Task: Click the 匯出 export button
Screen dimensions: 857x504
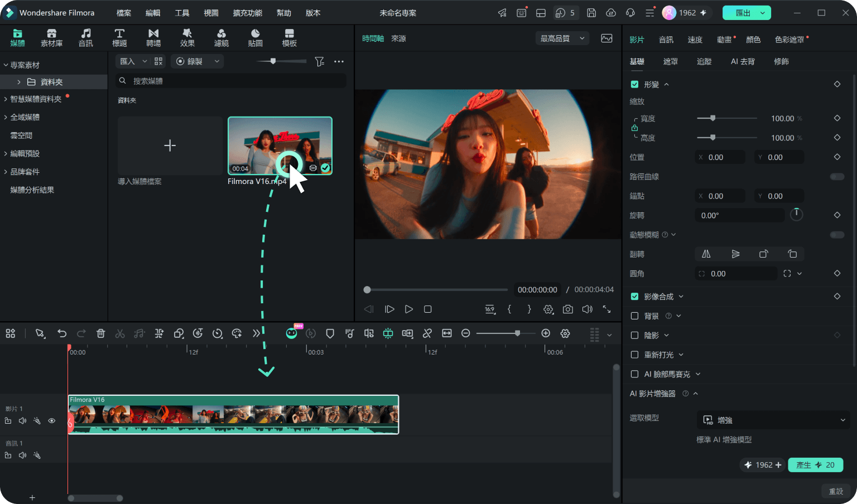Action: [747, 13]
